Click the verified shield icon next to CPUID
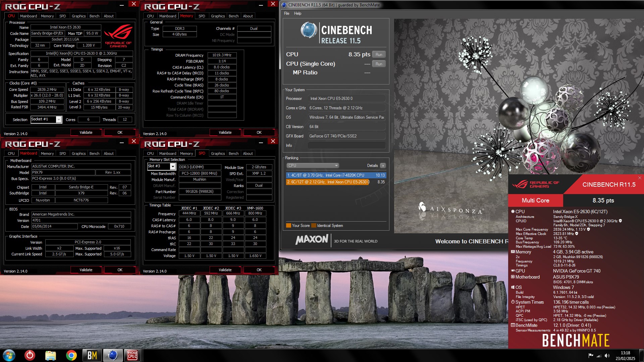 click(620, 221)
